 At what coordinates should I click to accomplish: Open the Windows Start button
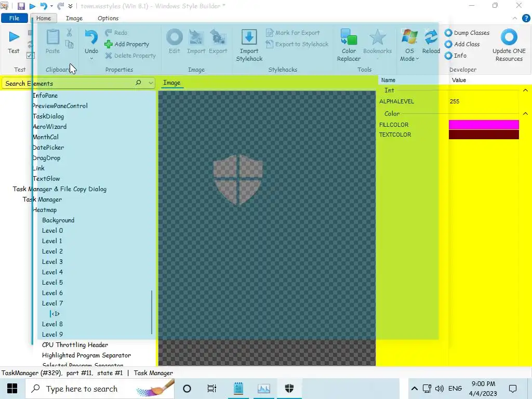[12, 389]
